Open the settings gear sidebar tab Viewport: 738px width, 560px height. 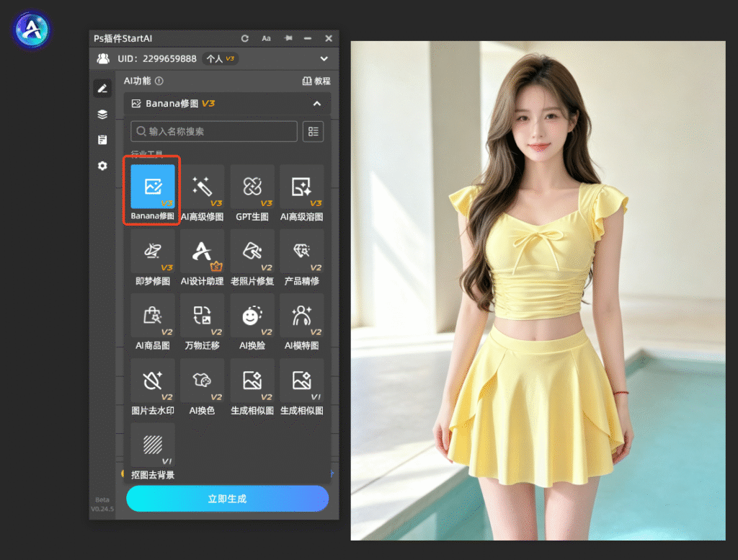point(102,166)
